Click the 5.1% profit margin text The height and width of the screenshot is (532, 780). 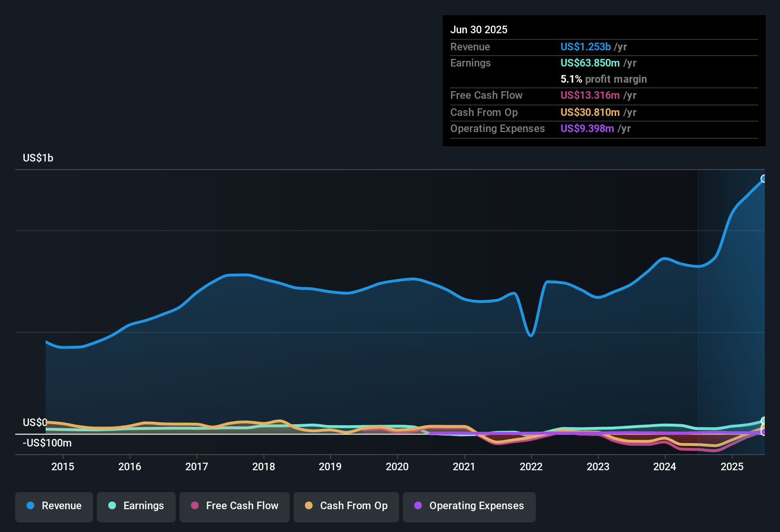click(x=604, y=79)
